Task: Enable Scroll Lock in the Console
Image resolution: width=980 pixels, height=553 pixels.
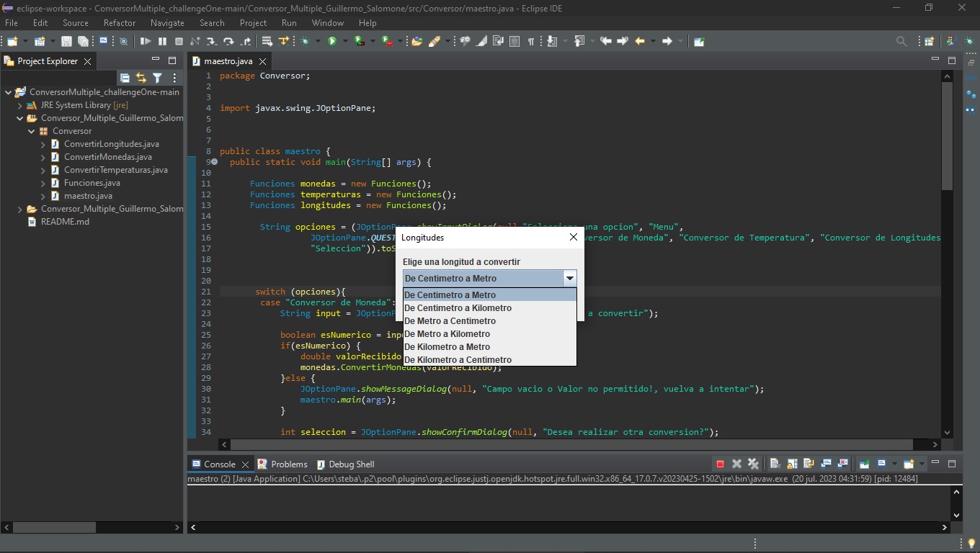Action: (793, 464)
